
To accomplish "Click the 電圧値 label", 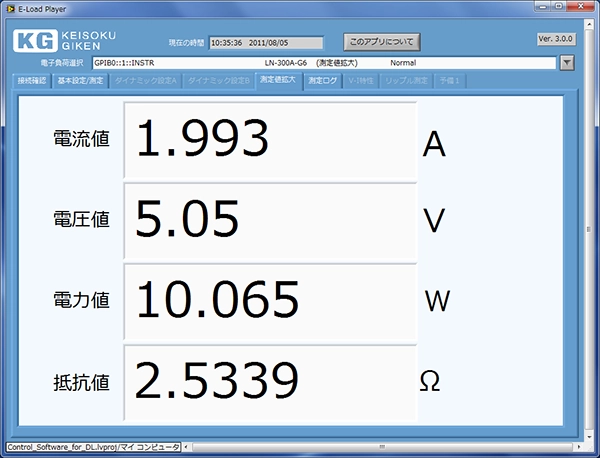I will (82, 219).
